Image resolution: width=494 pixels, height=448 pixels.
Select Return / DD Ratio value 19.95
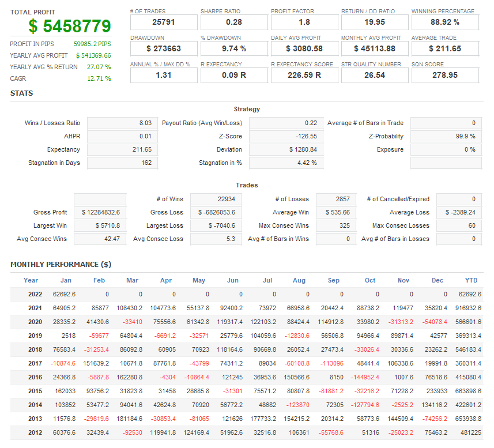coord(375,22)
